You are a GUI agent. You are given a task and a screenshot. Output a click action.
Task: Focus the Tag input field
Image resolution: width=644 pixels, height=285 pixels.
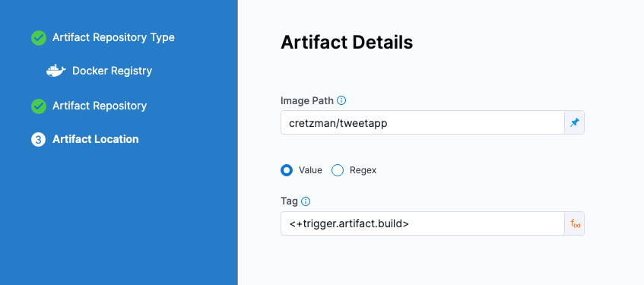pyautogui.click(x=423, y=223)
